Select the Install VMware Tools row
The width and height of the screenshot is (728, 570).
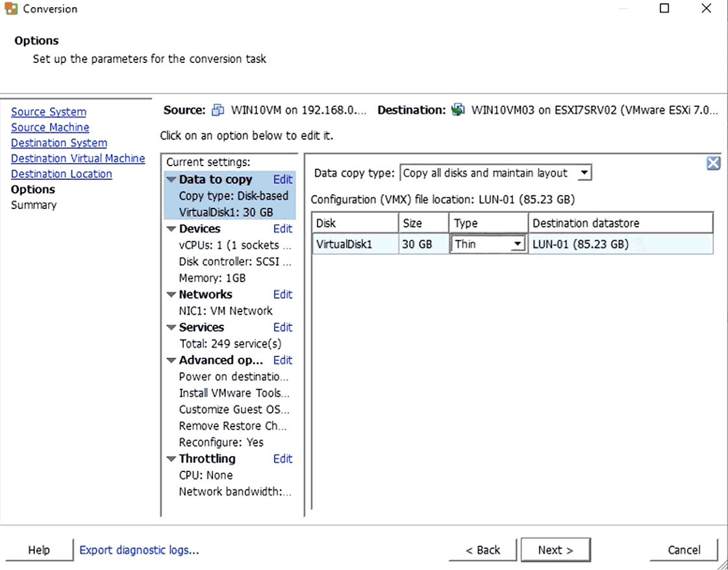click(x=234, y=393)
